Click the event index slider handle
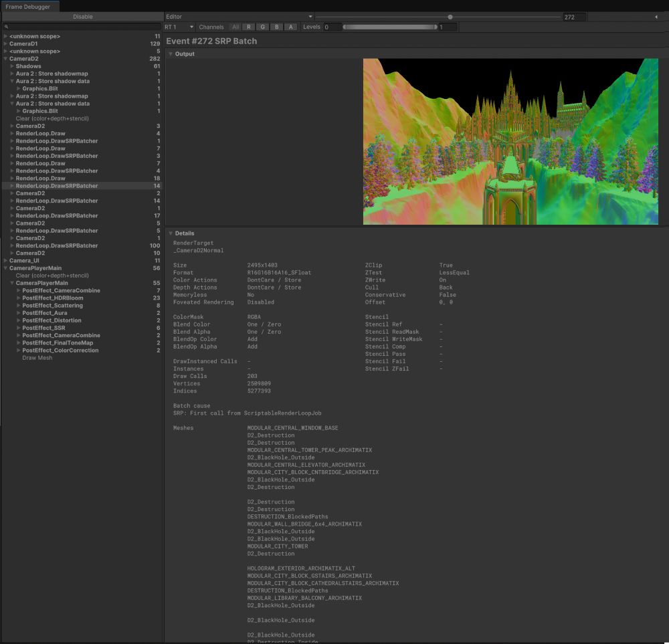This screenshot has width=669, height=644. 450,17
